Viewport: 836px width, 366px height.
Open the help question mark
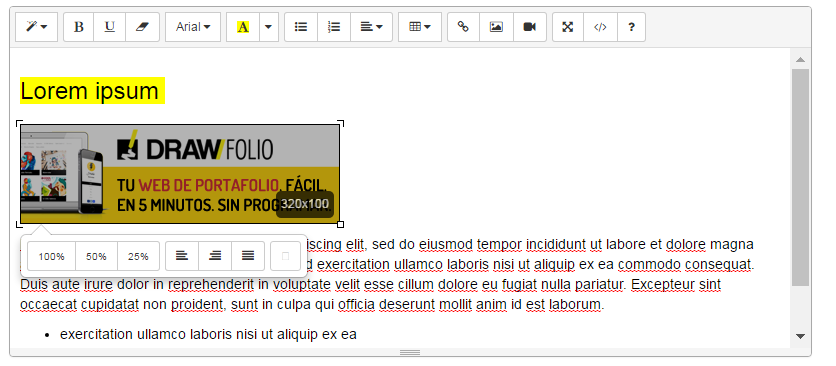point(631,27)
